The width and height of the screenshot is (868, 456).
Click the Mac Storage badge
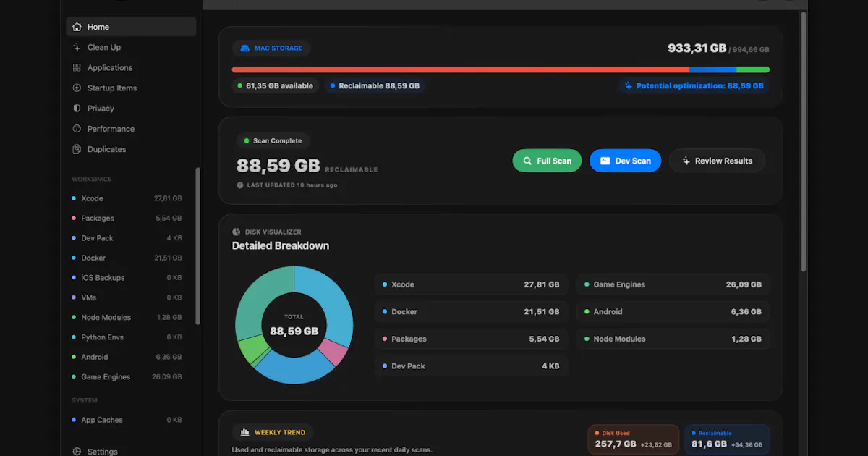click(x=271, y=48)
